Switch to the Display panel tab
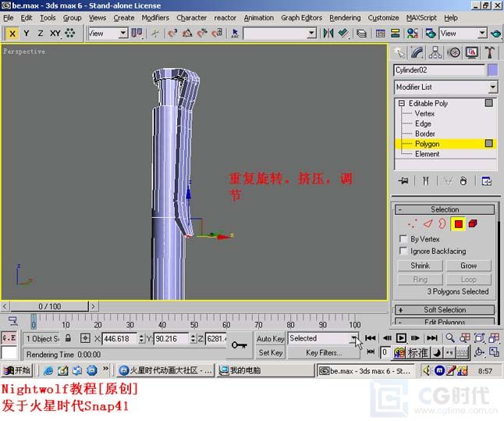504x421 pixels. point(471,53)
